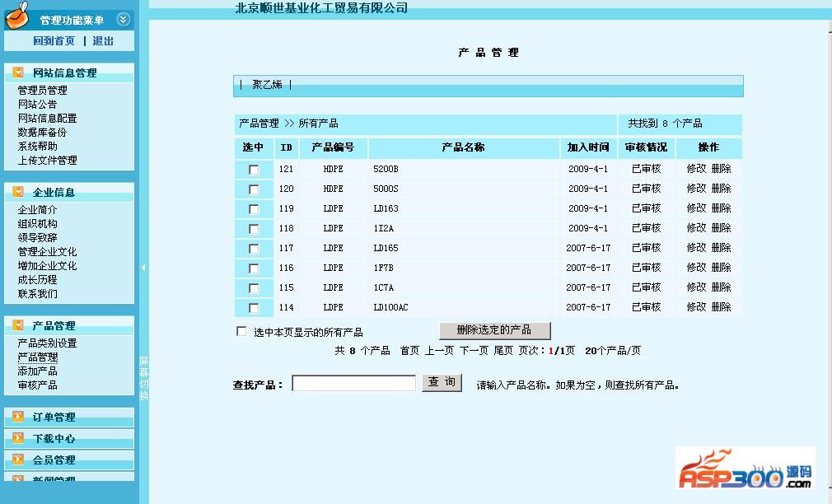Open 订单管理 menu section

coord(54,417)
